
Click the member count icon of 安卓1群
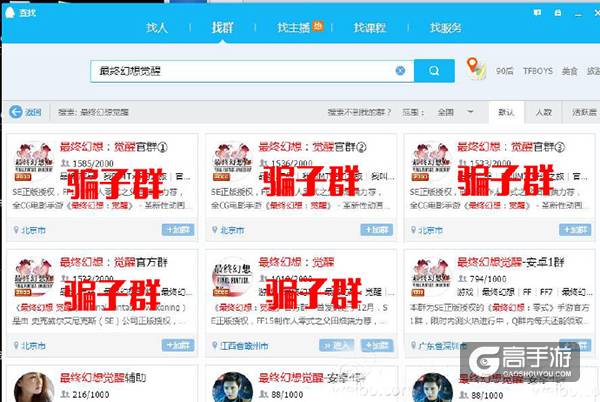pyautogui.click(x=462, y=277)
